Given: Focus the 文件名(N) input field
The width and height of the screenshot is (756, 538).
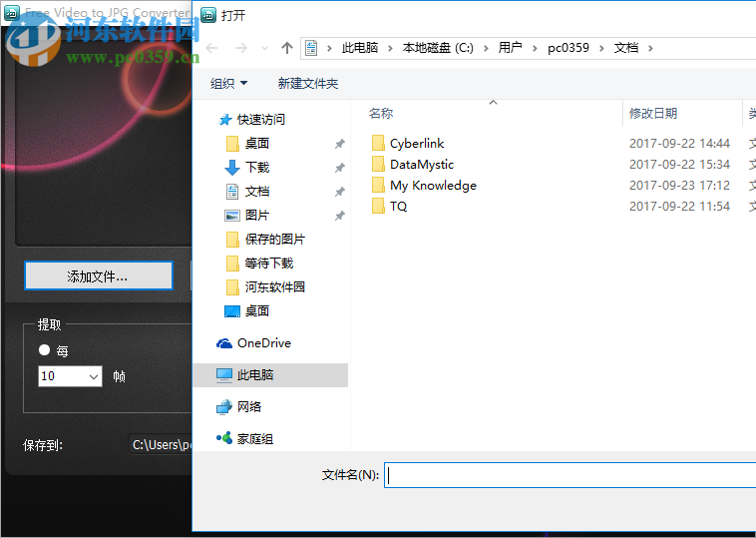Looking at the screenshot, I should pyautogui.click(x=570, y=475).
